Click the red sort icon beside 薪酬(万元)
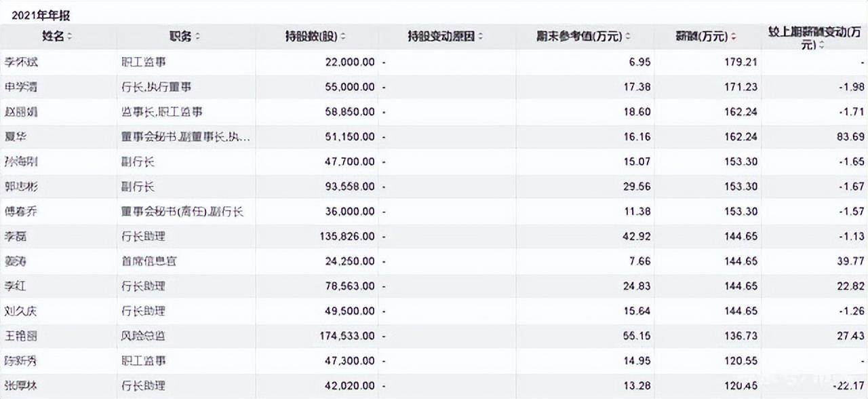Viewport: 868px width, 399px height. point(734,37)
